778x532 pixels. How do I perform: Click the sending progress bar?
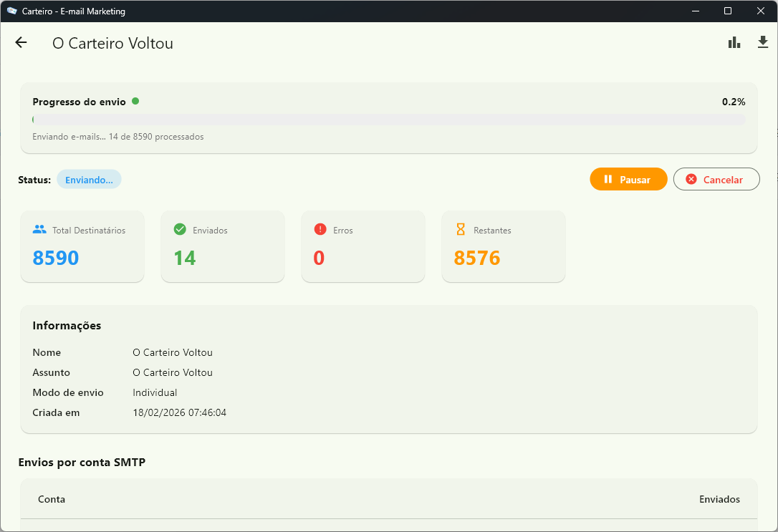pos(388,120)
